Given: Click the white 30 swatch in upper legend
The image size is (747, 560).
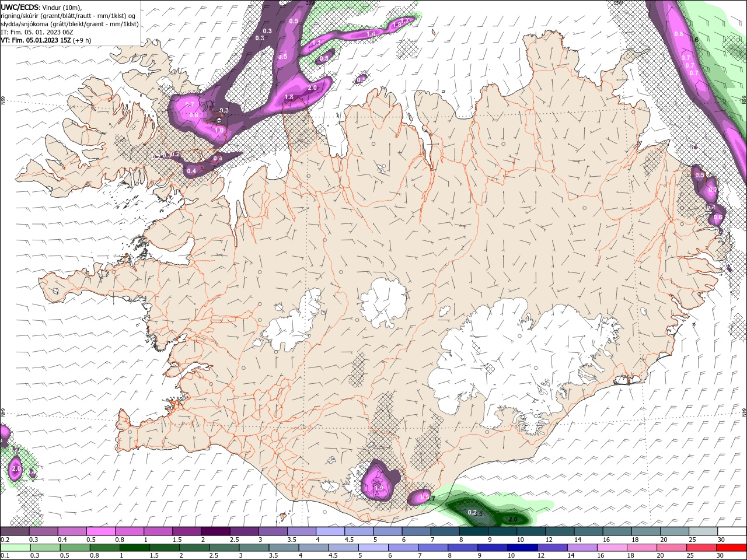Looking at the screenshot, I should (731, 531).
